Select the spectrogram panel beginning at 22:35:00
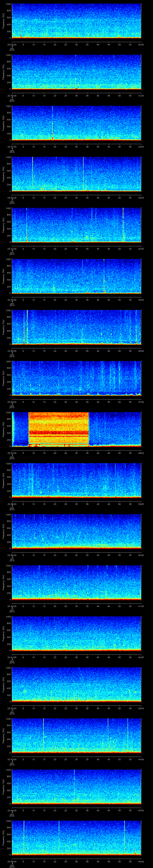 coord(76,327)
